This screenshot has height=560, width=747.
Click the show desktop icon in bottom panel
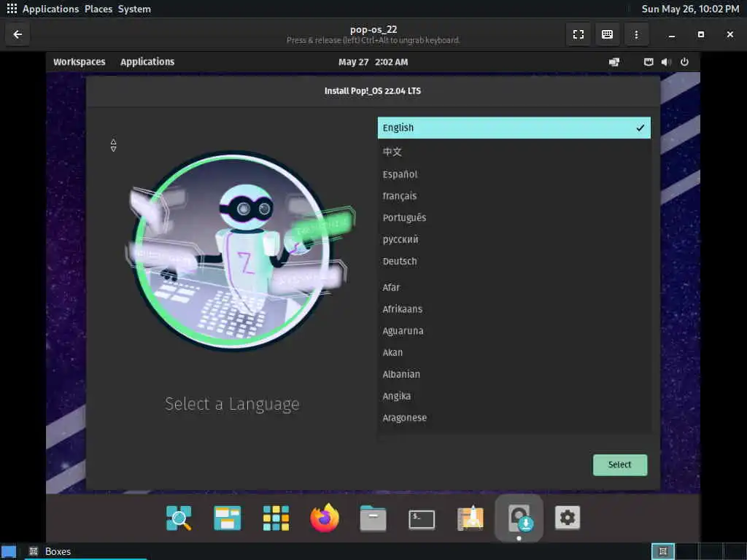coord(9,551)
